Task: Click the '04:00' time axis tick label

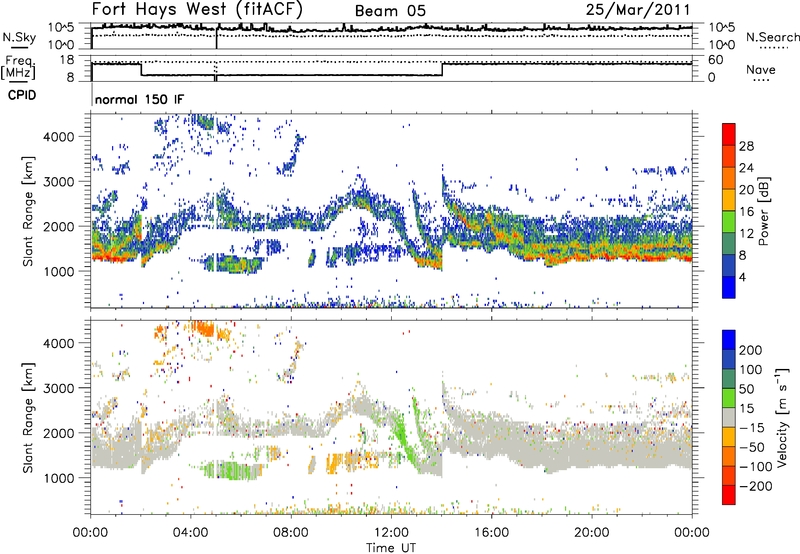Action: tap(191, 533)
